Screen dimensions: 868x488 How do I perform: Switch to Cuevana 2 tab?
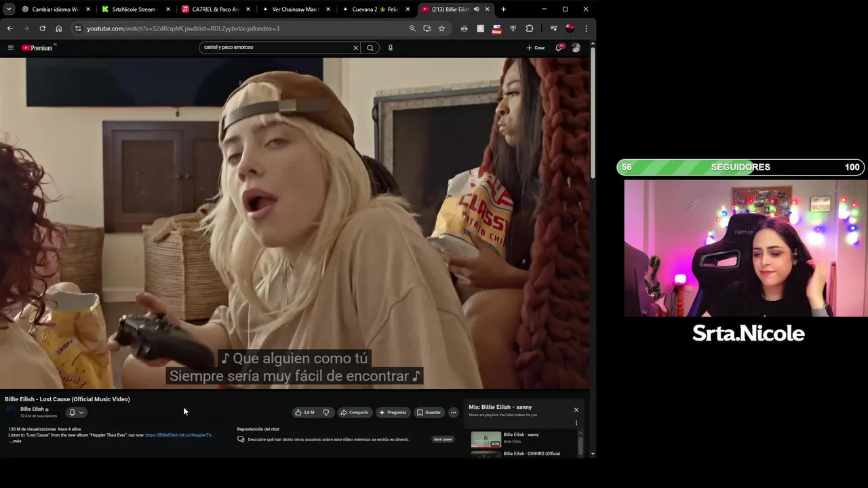tap(376, 9)
